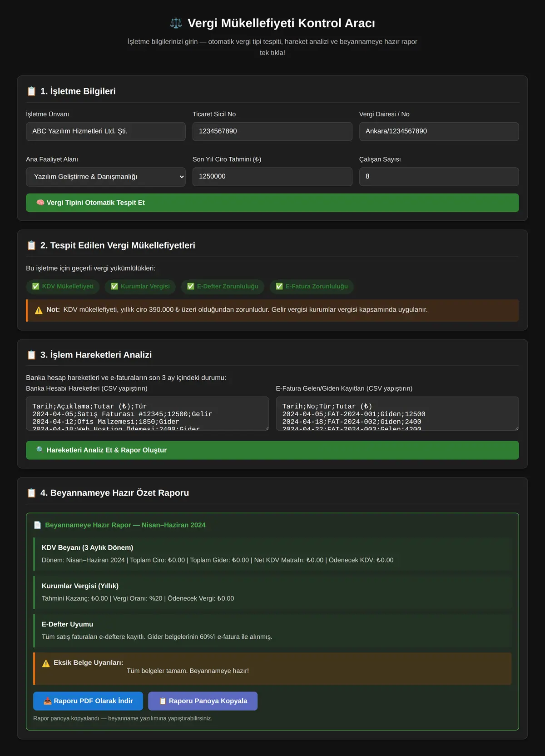Click clipboard icon next to İşlem Hareketleri Analizi
This screenshot has width=545, height=756.
pyautogui.click(x=31, y=355)
